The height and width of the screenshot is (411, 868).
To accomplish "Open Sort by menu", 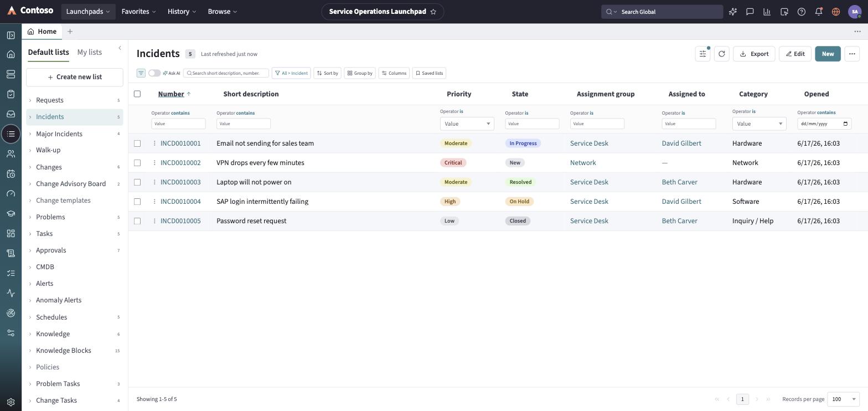I will pos(327,73).
